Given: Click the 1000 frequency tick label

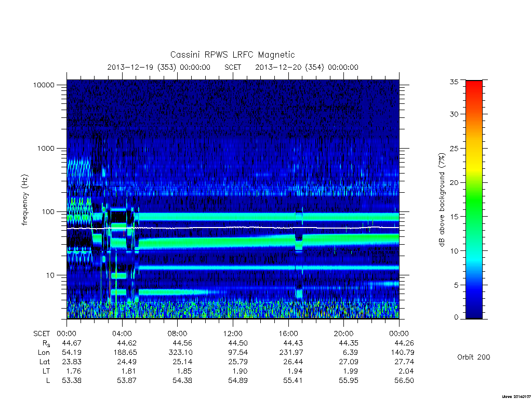Looking at the screenshot, I should tap(46, 148).
